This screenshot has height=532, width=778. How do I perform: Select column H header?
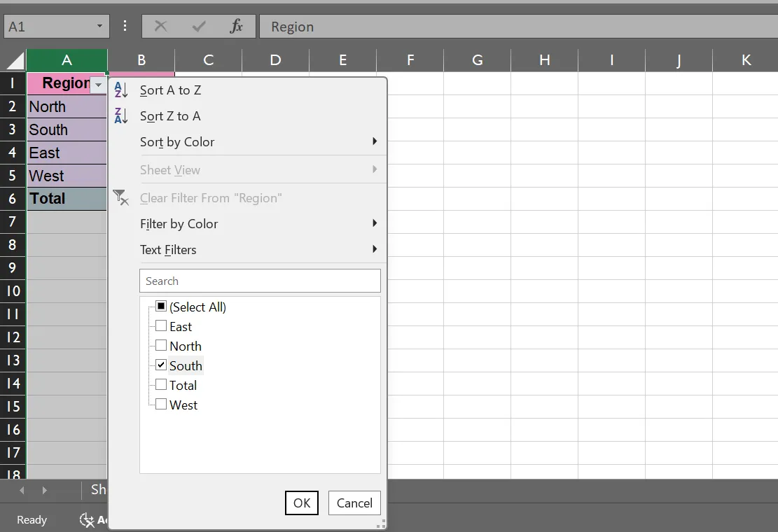[544, 60]
